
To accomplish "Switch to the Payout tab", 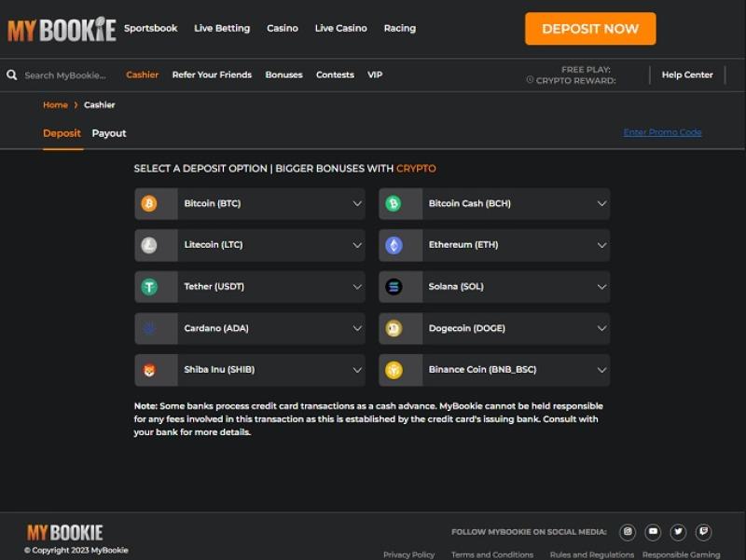I will coord(109,133).
